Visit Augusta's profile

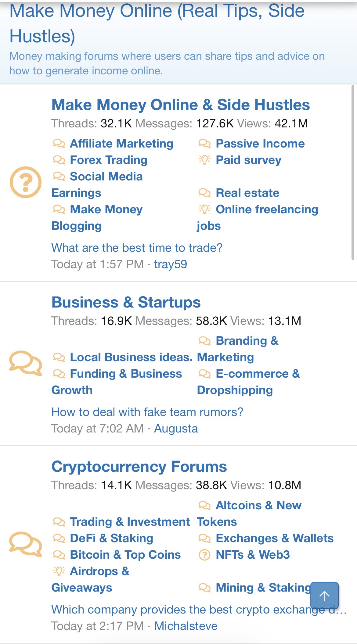tap(176, 429)
